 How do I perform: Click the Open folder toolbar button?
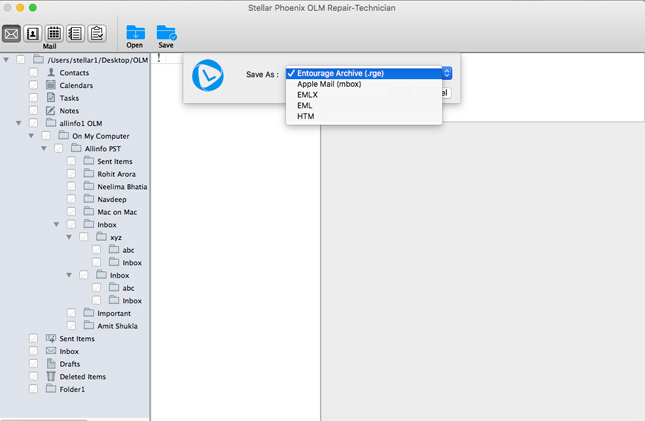(x=134, y=36)
